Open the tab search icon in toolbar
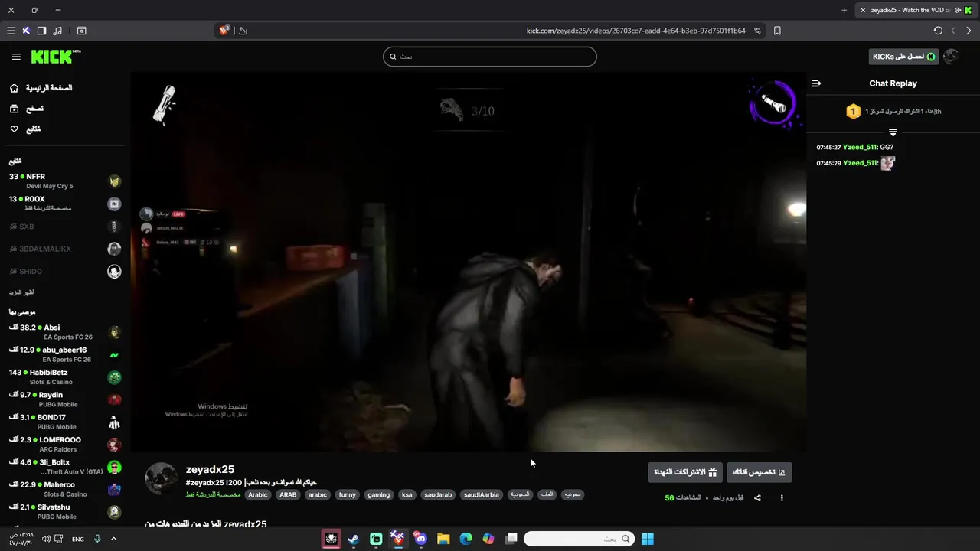The height and width of the screenshot is (551, 980). (82, 31)
